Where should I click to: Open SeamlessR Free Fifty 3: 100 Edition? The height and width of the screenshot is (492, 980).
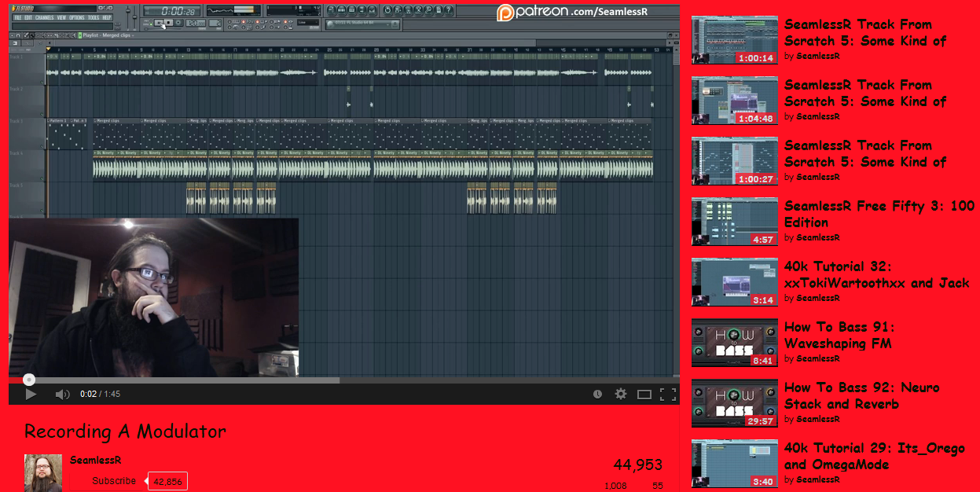pos(879,214)
